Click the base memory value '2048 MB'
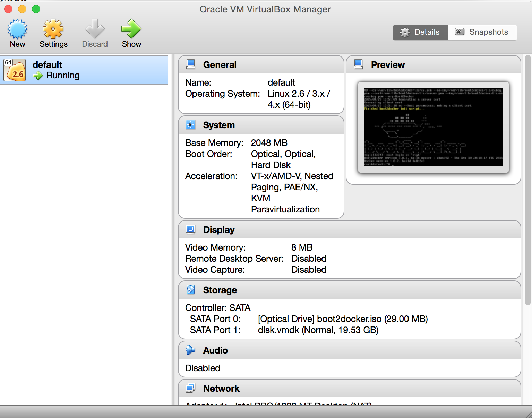The height and width of the screenshot is (418, 532). (x=269, y=143)
